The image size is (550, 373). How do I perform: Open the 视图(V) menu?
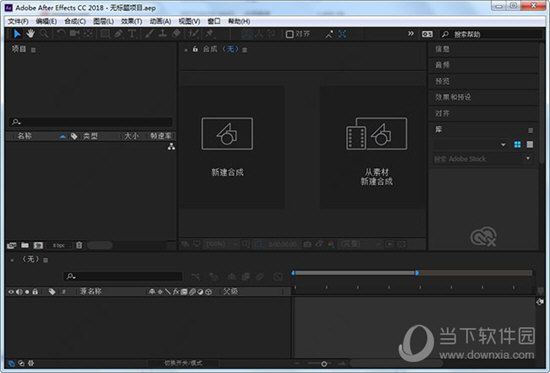coord(189,21)
